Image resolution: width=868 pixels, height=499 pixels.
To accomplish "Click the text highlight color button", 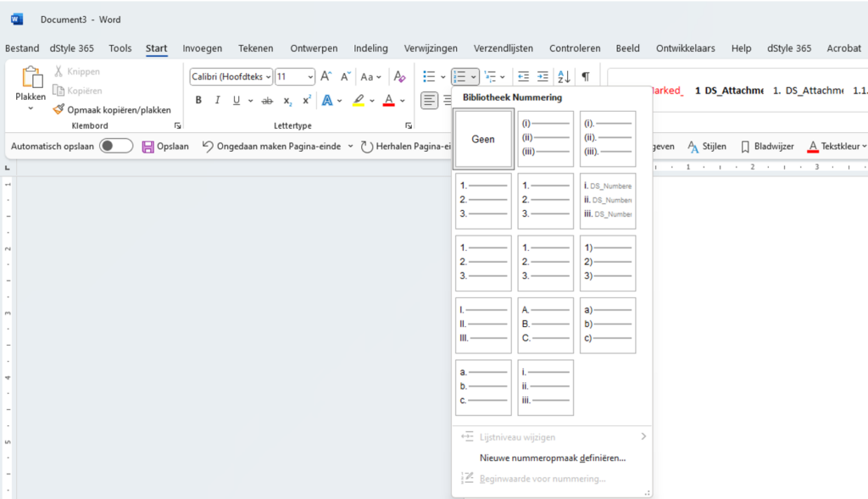I will coord(359,100).
